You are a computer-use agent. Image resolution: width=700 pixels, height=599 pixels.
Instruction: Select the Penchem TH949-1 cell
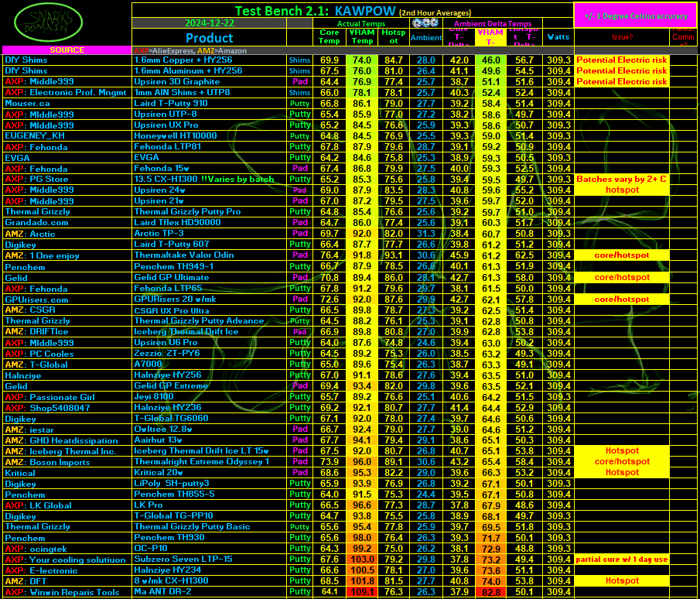point(210,266)
